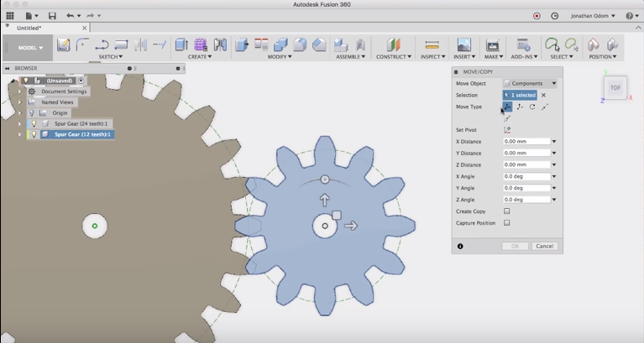Click the Midplane icon in Construct
This screenshot has width=644, height=343.
pos(393,44)
